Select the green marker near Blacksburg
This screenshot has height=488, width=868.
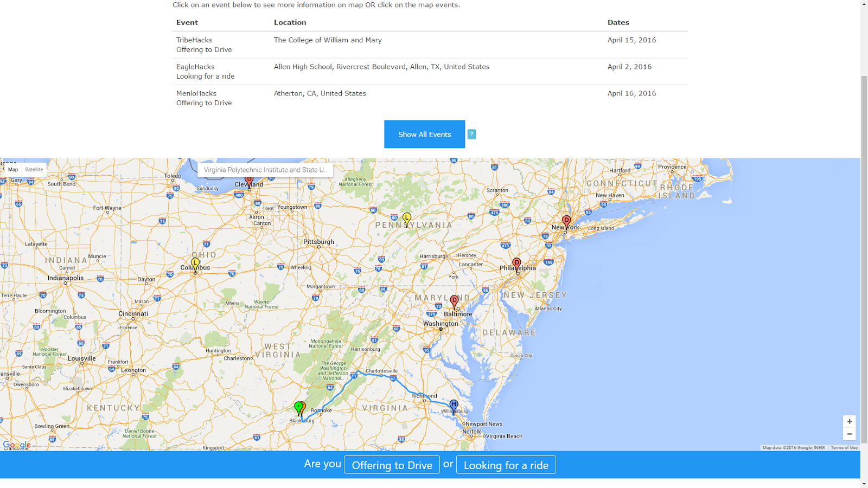298,408
